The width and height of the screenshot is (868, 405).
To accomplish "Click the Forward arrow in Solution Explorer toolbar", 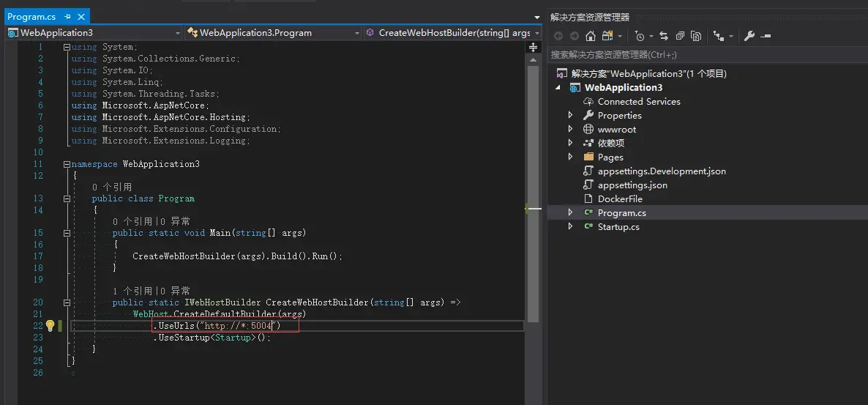I will click(x=574, y=36).
